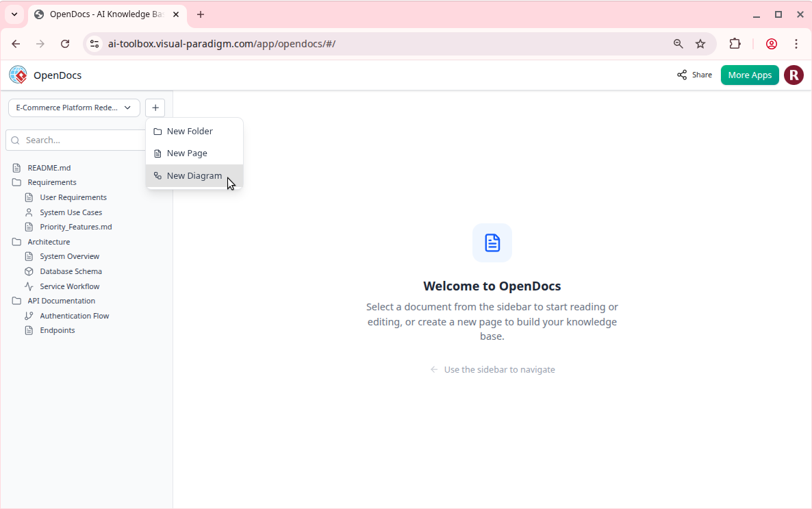Choose New Page from the menu
This screenshot has width=812, height=509.
tap(187, 153)
